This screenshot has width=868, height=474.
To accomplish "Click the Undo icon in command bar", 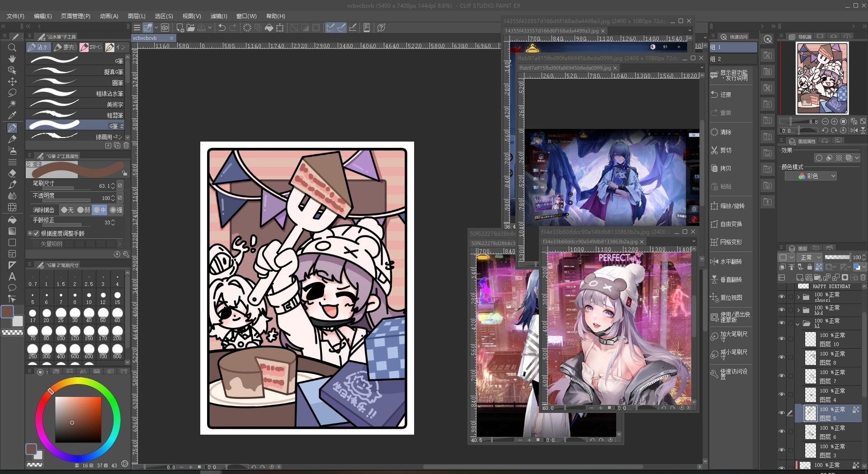I will [x=222, y=28].
